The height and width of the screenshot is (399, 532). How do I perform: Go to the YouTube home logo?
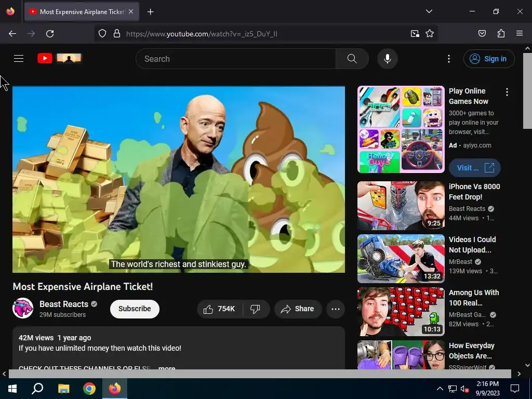[x=59, y=58]
